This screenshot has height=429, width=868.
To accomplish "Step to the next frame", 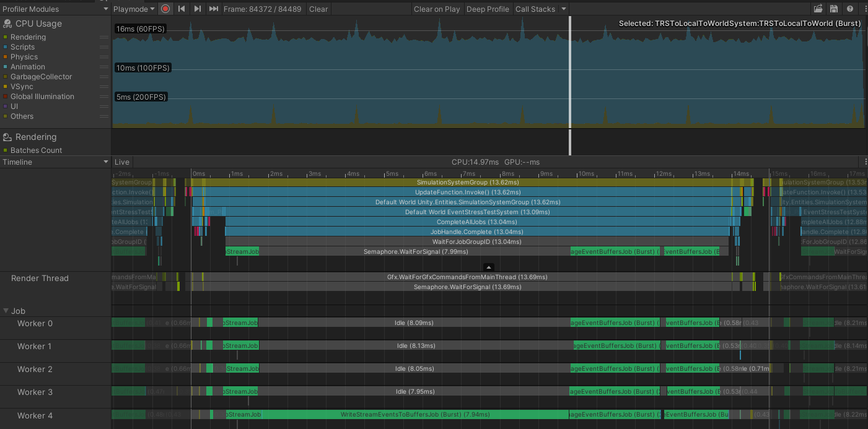I will click(x=197, y=9).
